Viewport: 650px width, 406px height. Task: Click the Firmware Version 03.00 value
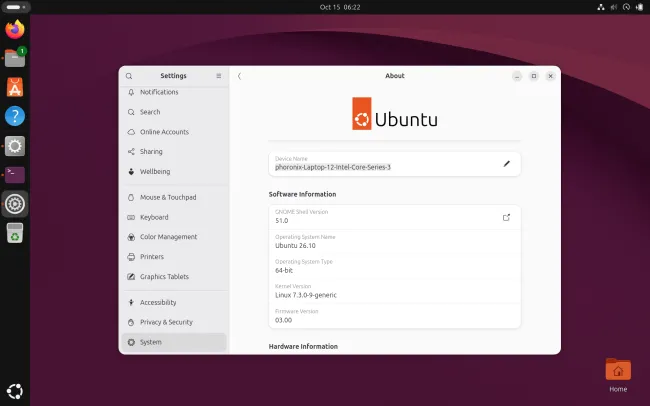(x=284, y=320)
